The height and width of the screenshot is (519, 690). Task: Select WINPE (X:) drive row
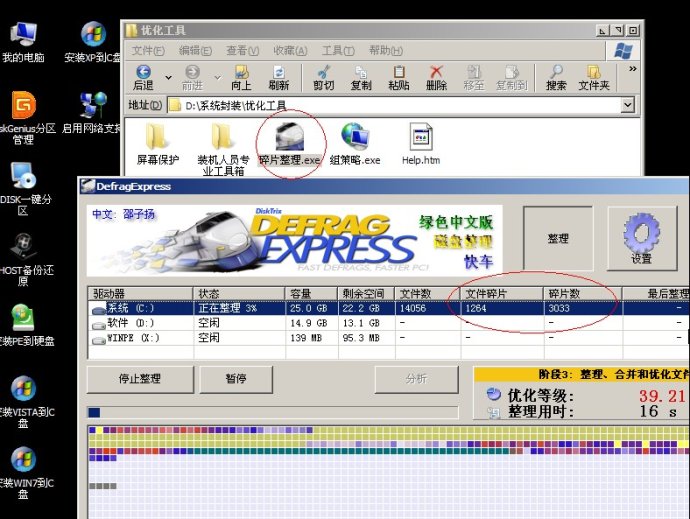click(388, 338)
